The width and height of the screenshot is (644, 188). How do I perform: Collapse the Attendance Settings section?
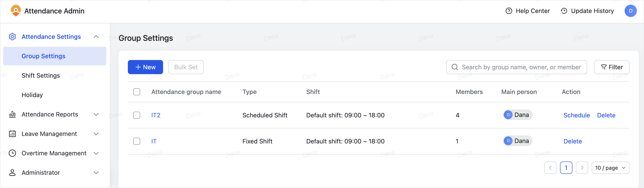click(96, 37)
